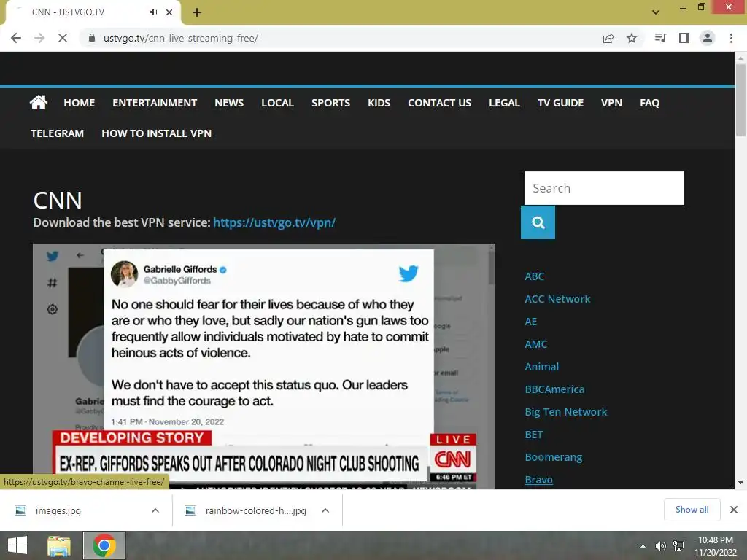Viewport: 747px width, 560px height.
Task: Open the LOCAL menu item
Action: tap(277, 103)
